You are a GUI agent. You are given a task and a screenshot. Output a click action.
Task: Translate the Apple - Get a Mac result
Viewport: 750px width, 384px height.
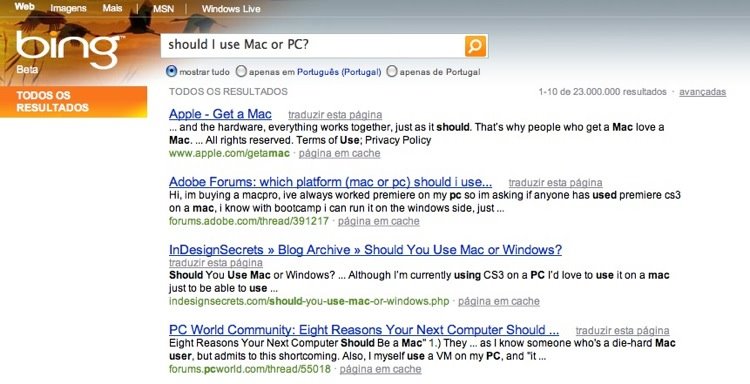coord(335,115)
